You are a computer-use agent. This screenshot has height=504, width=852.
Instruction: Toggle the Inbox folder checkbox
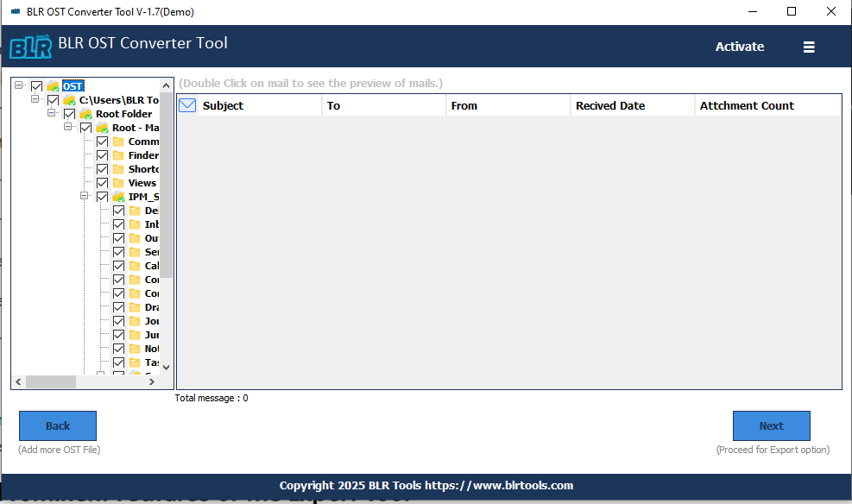[117, 224]
